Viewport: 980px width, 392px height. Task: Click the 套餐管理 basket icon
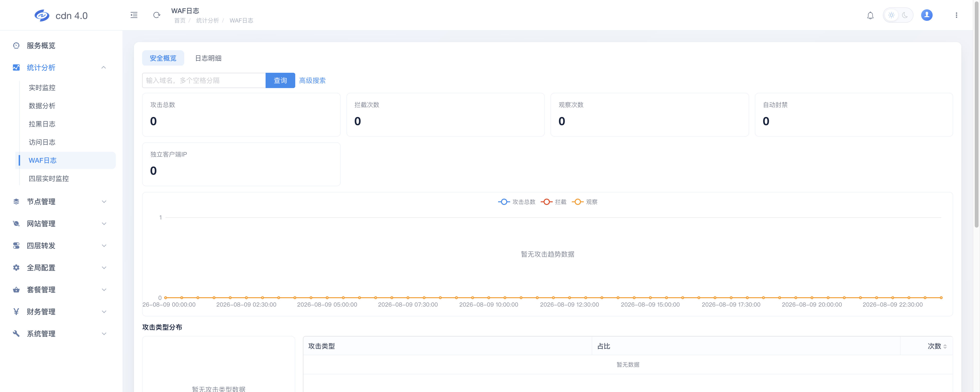coord(16,290)
